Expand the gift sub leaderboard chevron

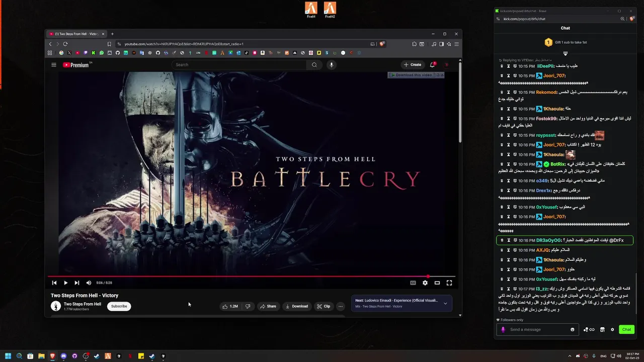pos(566,53)
